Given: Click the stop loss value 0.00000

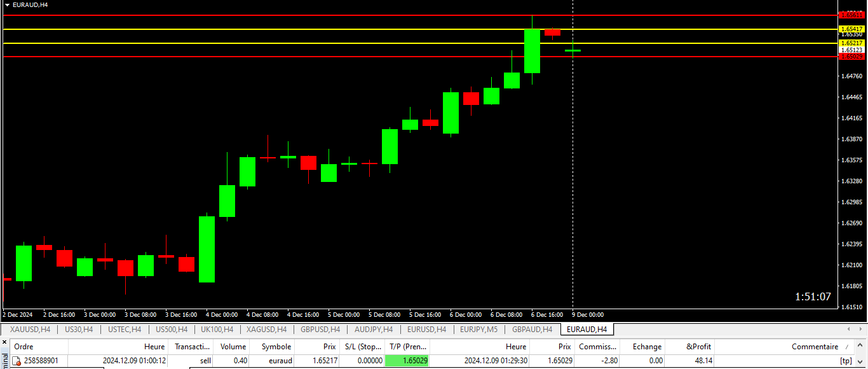Looking at the screenshot, I should click(370, 361).
